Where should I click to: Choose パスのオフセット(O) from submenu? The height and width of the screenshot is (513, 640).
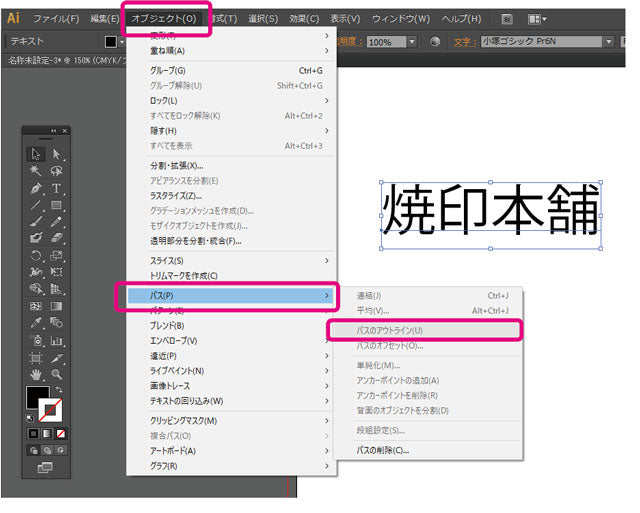[x=390, y=345]
